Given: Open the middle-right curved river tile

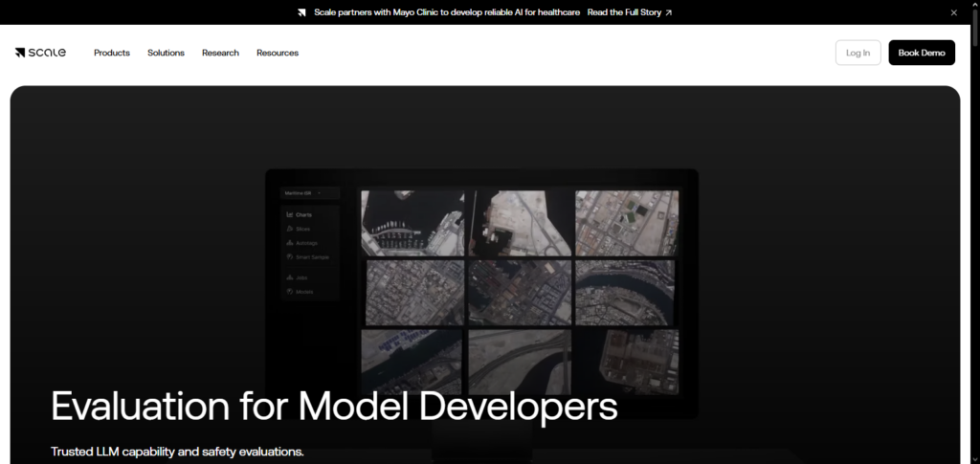Looking at the screenshot, I should tap(625, 293).
